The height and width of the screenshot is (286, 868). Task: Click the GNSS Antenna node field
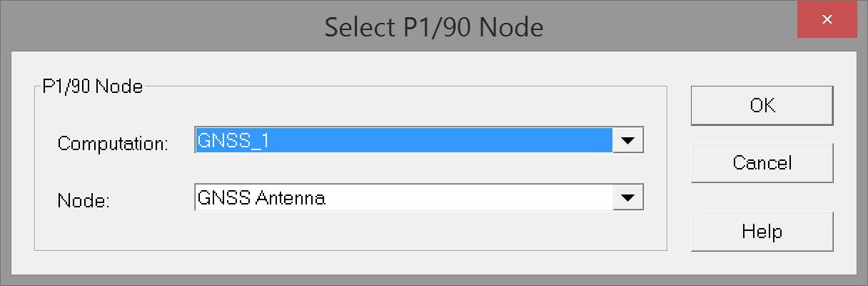point(403,198)
